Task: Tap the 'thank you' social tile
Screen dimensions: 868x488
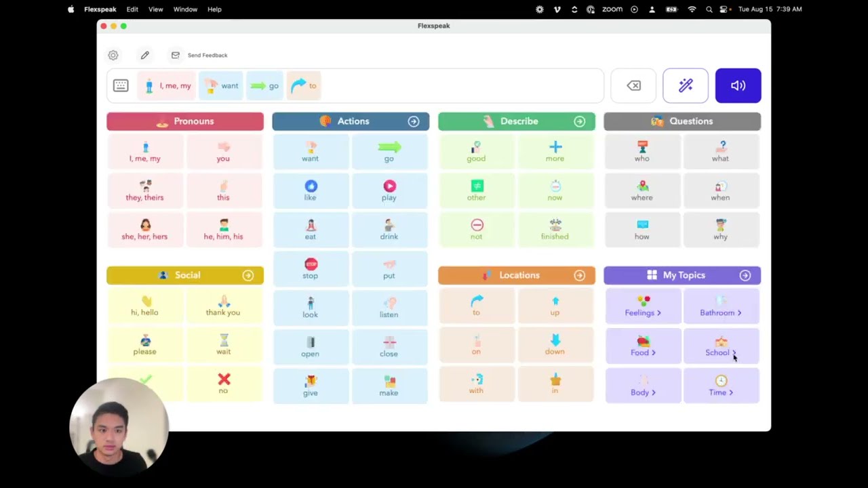Action: 223,306
